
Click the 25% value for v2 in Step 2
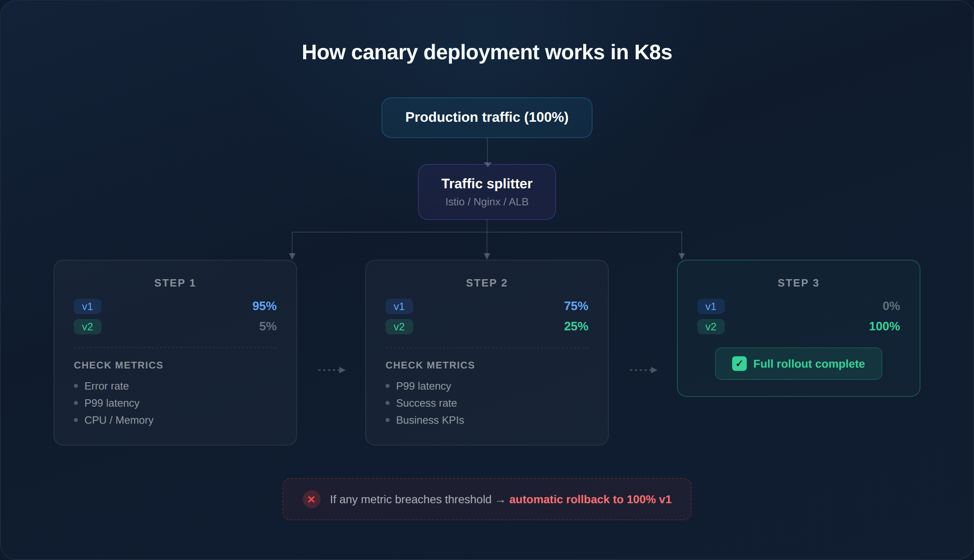(x=576, y=326)
